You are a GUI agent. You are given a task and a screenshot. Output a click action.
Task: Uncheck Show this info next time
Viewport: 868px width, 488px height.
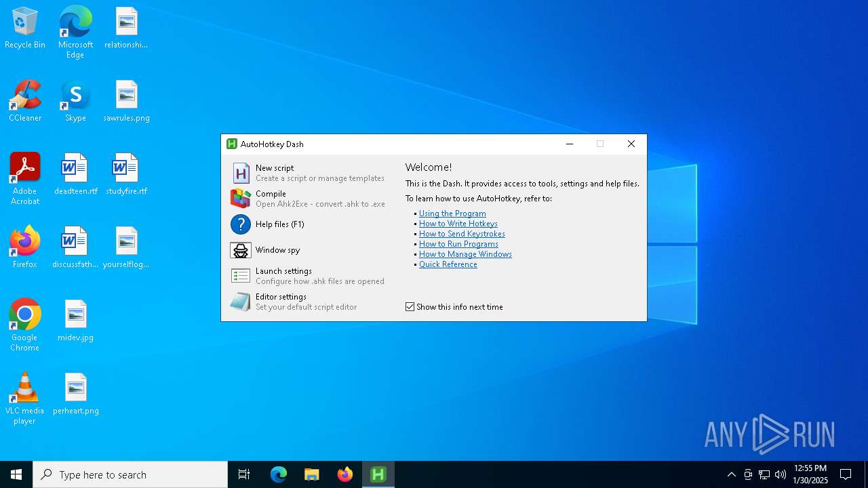tap(410, 307)
